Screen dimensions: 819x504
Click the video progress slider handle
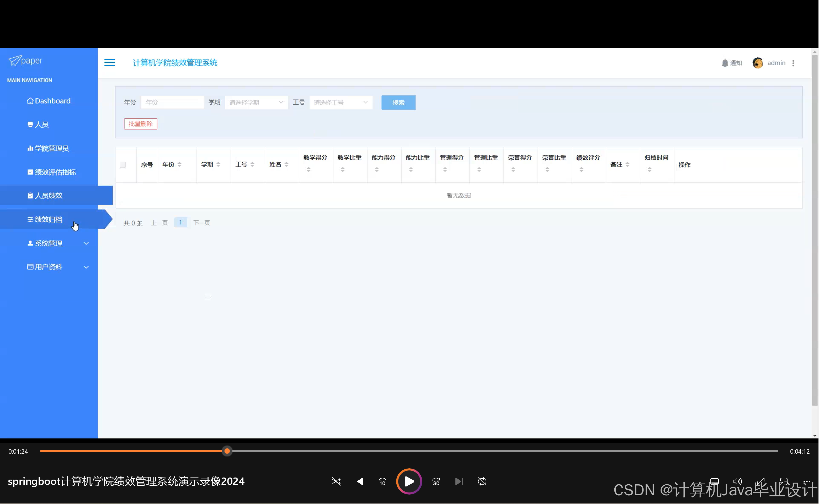(227, 451)
